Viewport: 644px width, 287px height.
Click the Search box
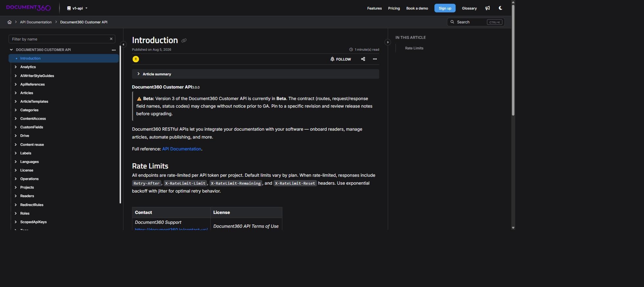475,22
